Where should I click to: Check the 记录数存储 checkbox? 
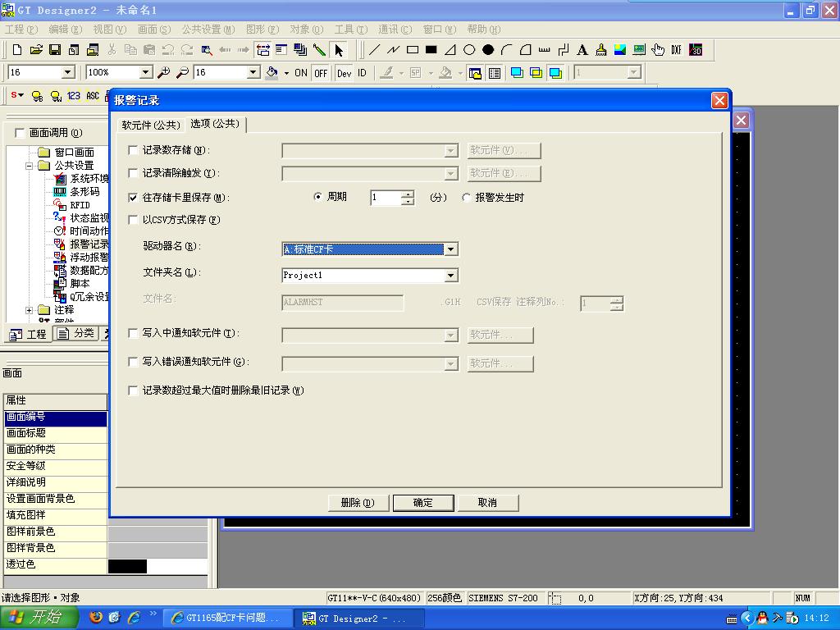pos(134,150)
